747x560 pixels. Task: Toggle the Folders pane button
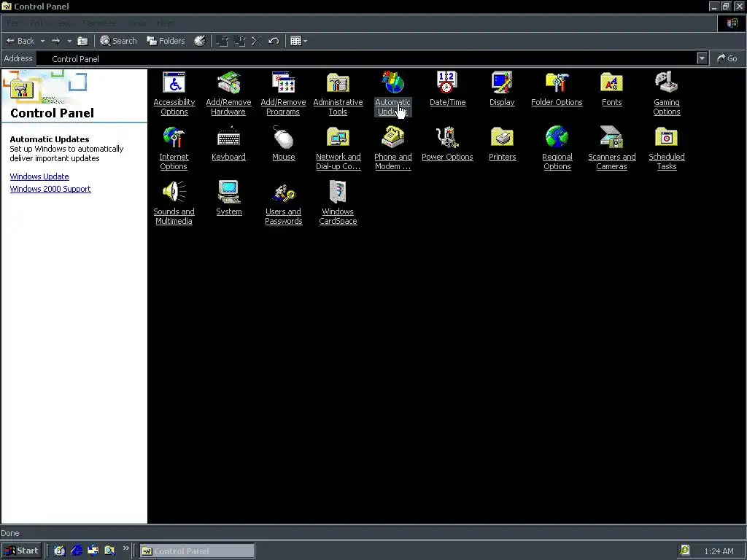tap(166, 41)
